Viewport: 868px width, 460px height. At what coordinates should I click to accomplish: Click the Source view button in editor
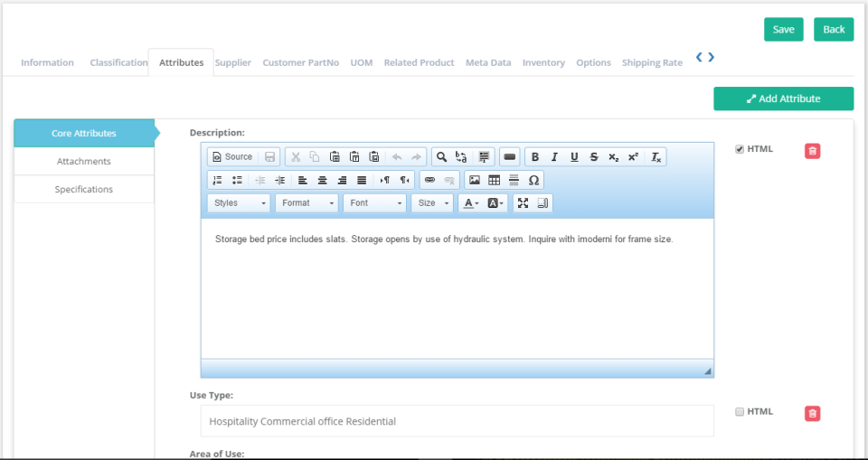pyautogui.click(x=232, y=156)
